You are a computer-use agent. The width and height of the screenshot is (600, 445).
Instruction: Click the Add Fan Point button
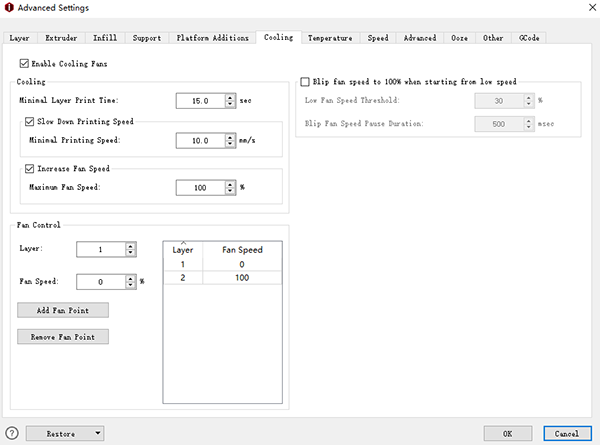tap(62, 310)
